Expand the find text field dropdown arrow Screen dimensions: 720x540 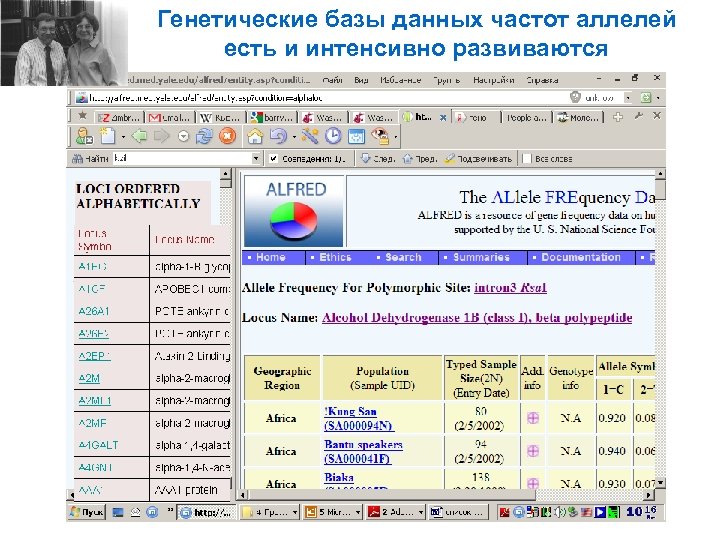(256, 159)
